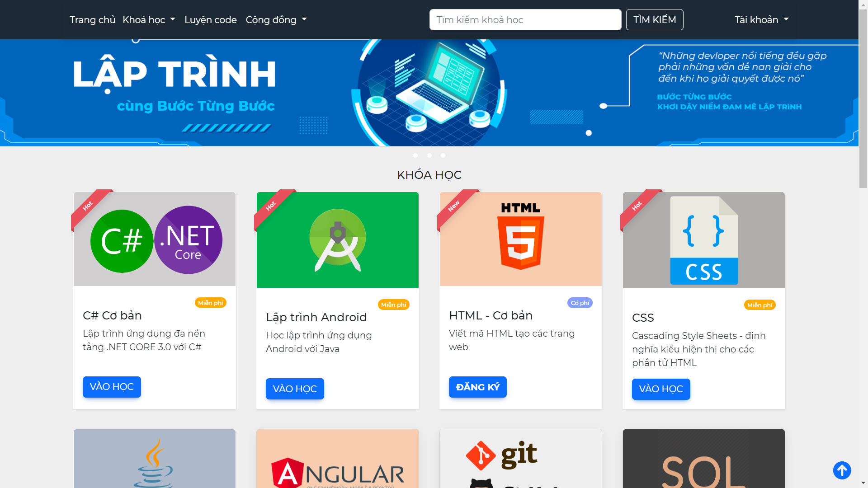
Task: Click the Tìm kiếm khoá học input field
Action: pyautogui.click(x=525, y=19)
